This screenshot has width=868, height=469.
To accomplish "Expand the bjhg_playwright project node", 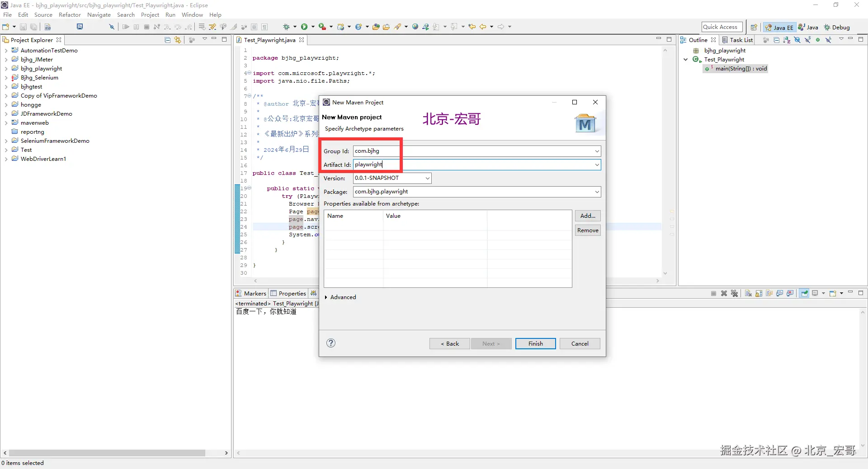I will pos(6,69).
